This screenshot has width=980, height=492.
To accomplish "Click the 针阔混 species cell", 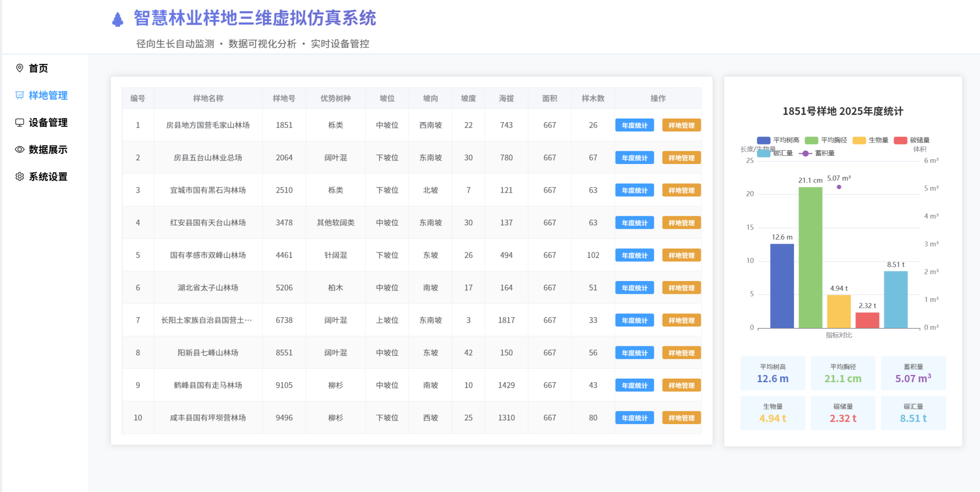I will [335, 255].
